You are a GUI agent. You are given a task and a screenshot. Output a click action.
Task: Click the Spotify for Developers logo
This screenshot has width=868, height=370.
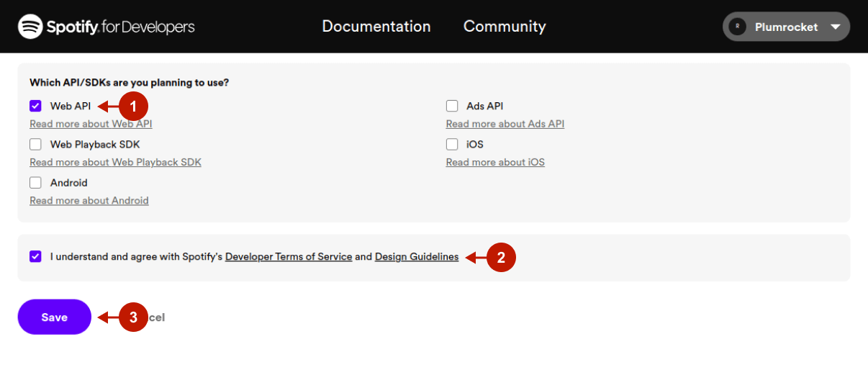107,27
